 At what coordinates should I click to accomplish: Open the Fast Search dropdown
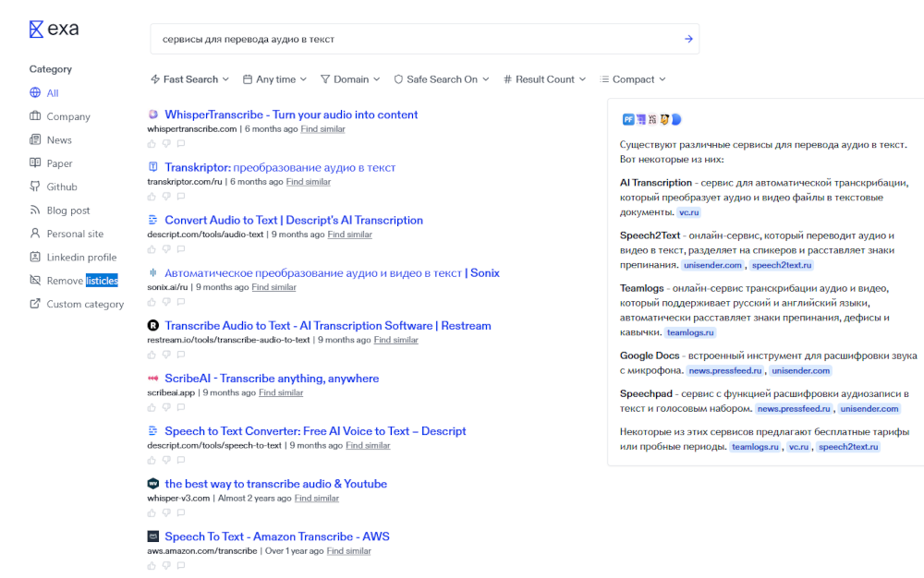[x=189, y=79]
